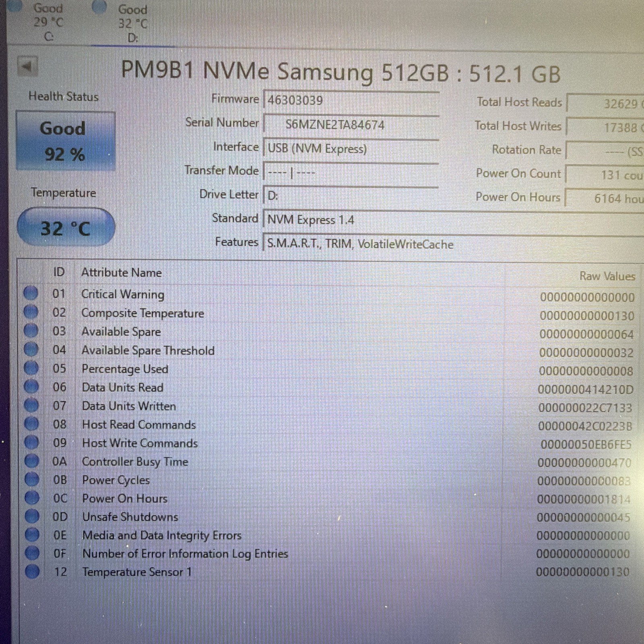644x644 pixels.
Task: Click the Total Host Reads value 32629
Action: (605, 103)
